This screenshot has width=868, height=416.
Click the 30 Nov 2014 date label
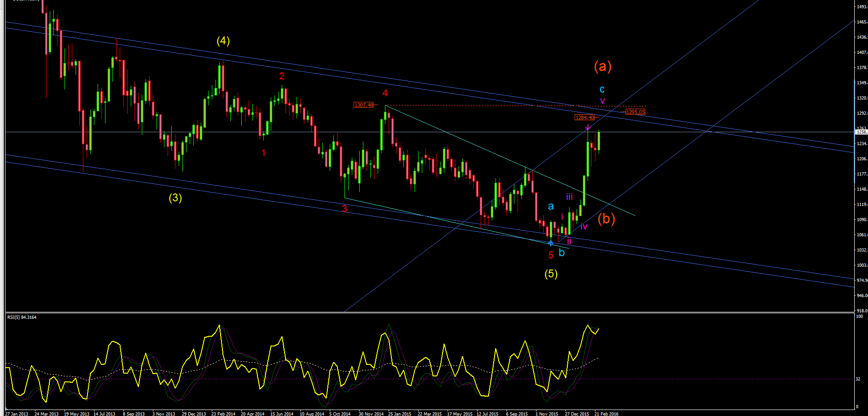pyautogui.click(x=371, y=414)
